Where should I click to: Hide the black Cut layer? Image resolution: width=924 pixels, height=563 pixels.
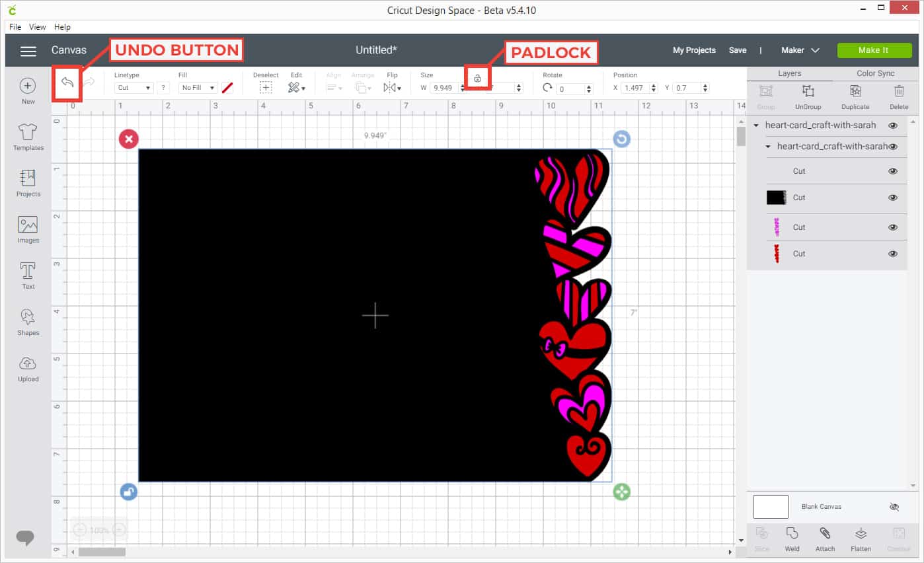pyautogui.click(x=893, y=198)
